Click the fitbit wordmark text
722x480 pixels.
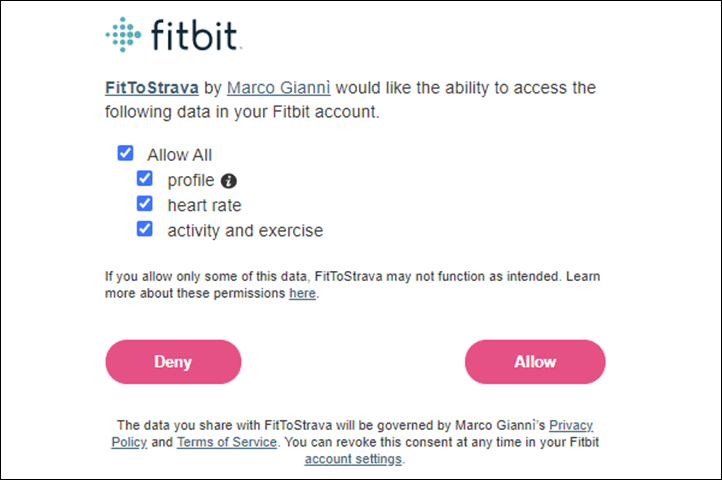194,35
